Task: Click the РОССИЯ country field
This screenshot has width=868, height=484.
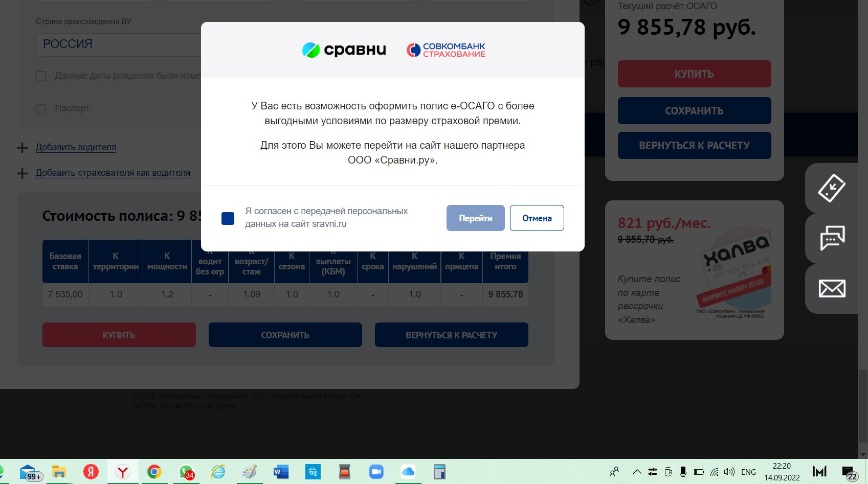Action: [x=119, y=44]
